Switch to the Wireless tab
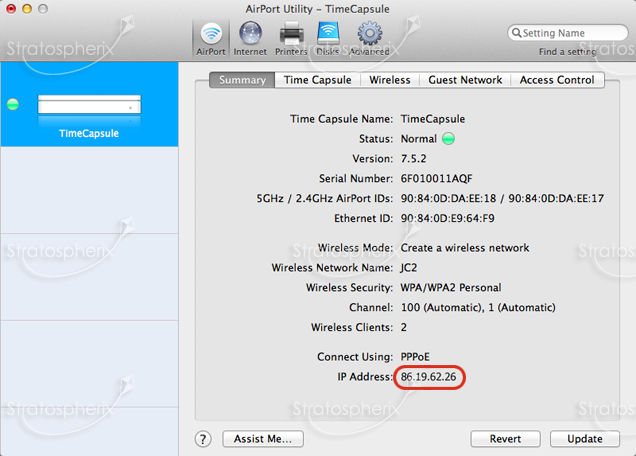This screenshot has height=456, width=636. pos(390,80)
